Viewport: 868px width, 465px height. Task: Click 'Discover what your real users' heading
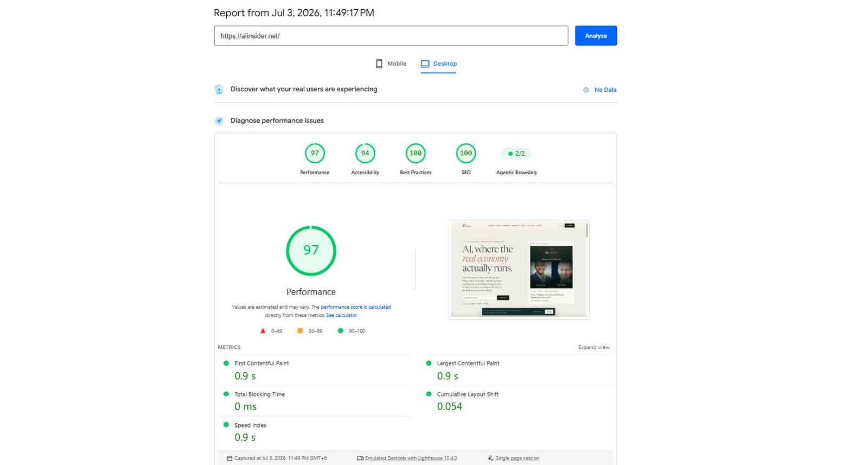(304, 89)
